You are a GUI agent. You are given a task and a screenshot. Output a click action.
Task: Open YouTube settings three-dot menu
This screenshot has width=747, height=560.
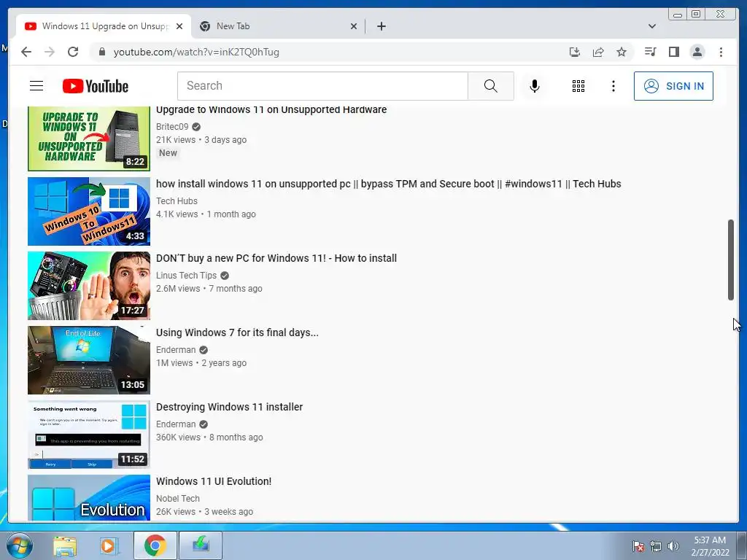(613, 86)
